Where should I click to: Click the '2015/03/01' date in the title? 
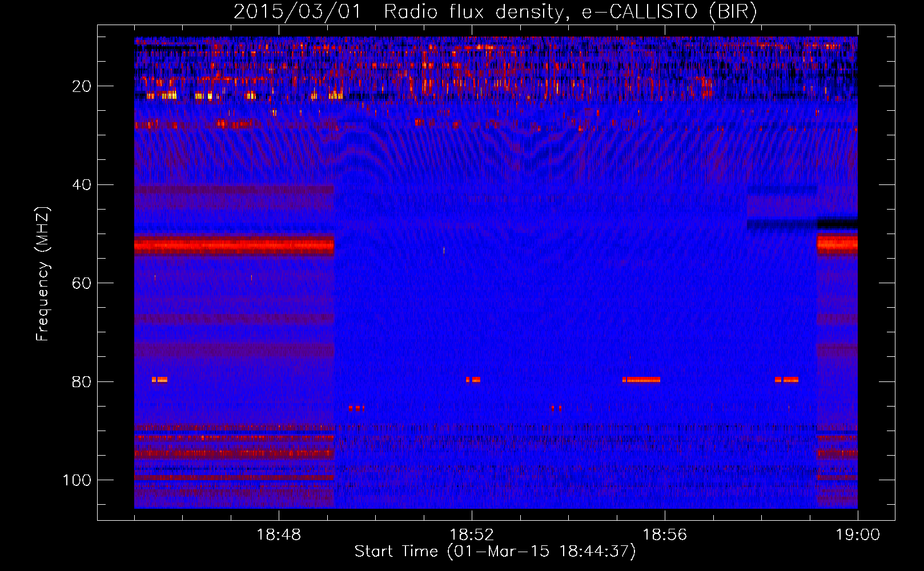click(298, 12)
